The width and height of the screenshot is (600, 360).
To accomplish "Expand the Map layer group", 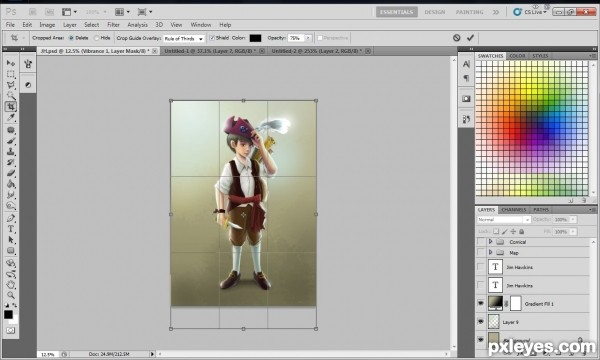I will pos(490,252).
